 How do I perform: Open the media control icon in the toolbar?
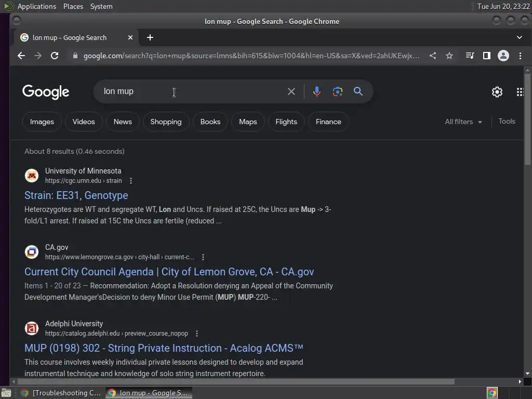click(470, 56)
